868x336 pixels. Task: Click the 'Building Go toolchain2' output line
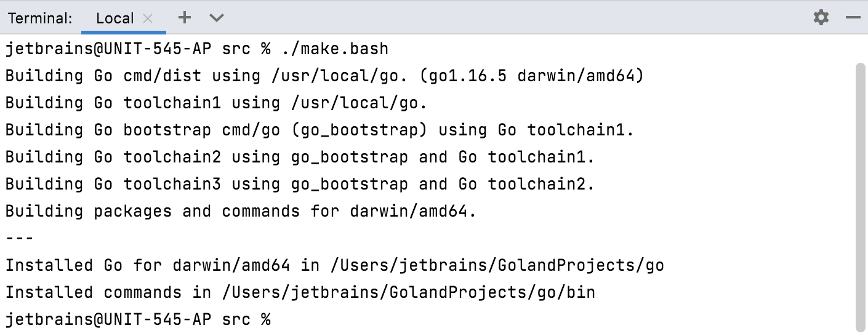tap(300, 157)
